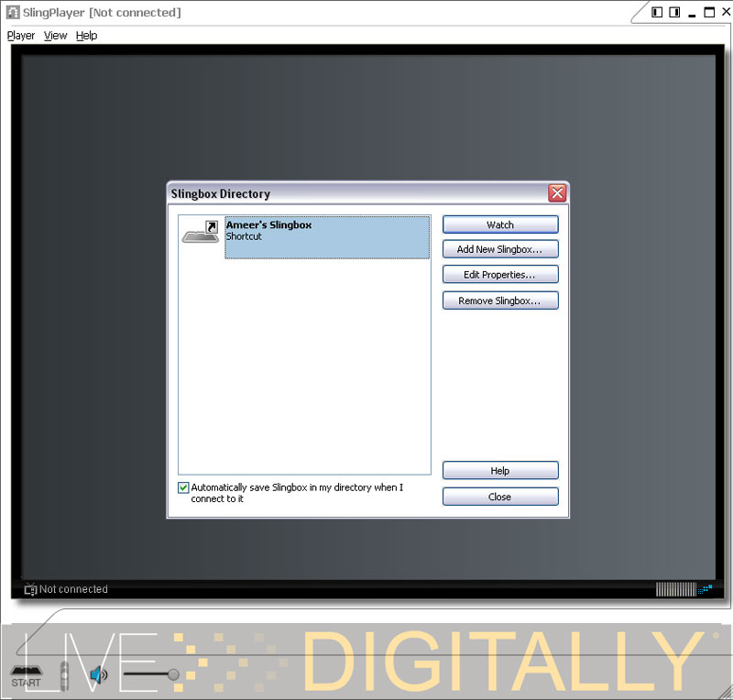Dock player with left-panel layout icon
Screen dimensions: 733x700
657,12
